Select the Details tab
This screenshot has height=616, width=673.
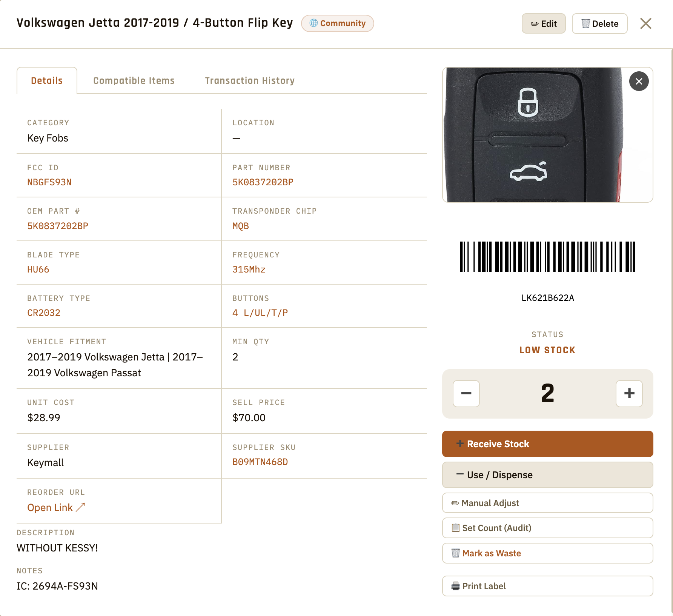[46, 80]
